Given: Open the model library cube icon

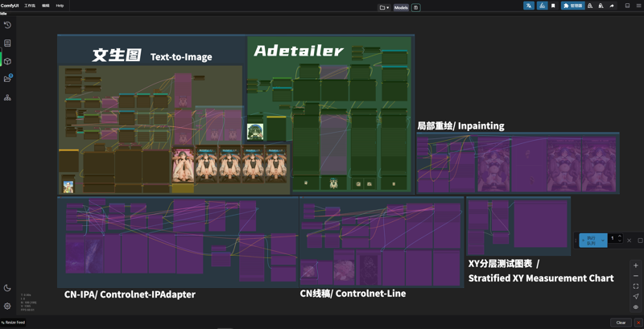Looking at the screenshot, I should 7,61.
